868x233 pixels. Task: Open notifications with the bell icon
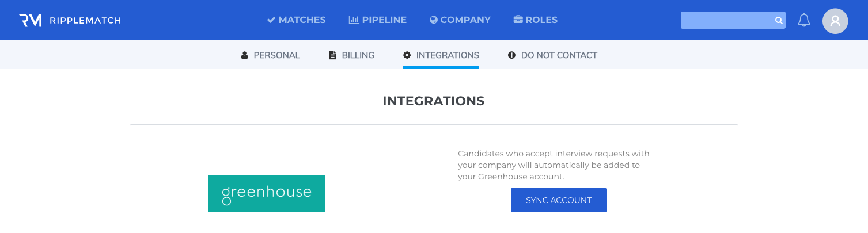[x=804, y=20]
